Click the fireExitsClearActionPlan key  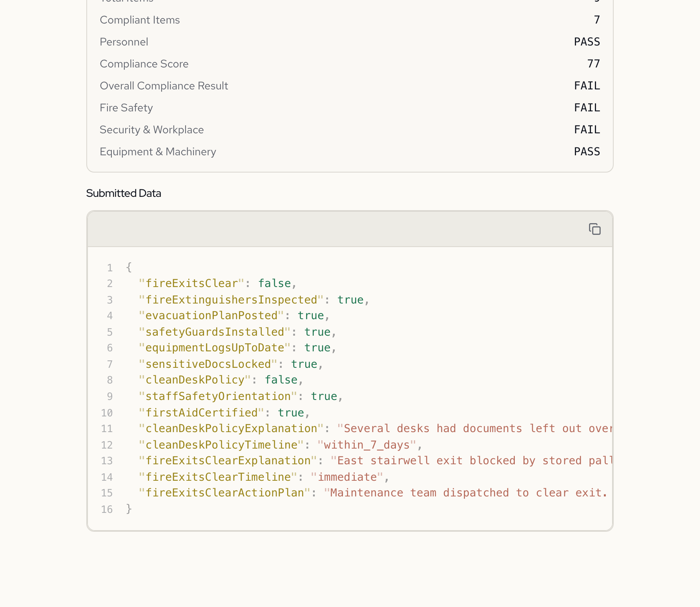(225, 493)
